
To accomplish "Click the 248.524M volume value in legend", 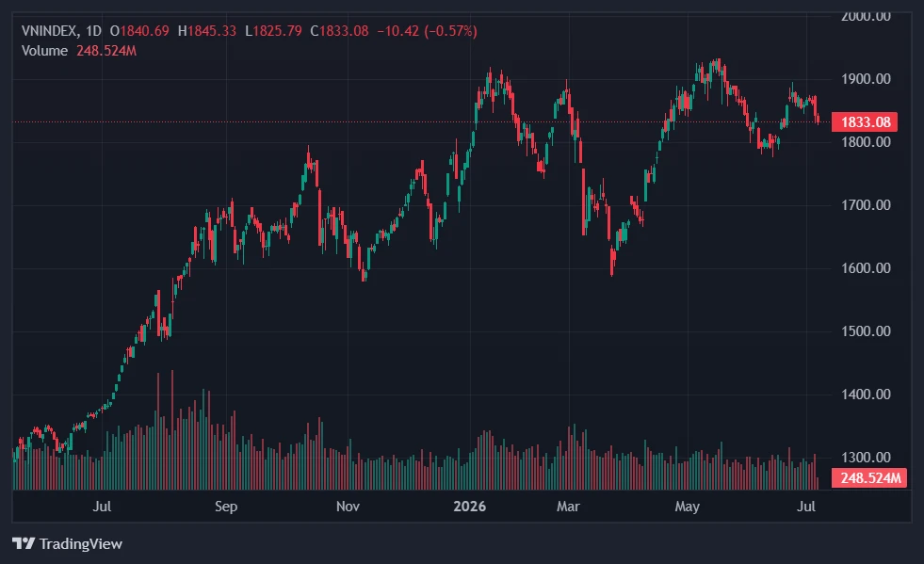I will tap(106, 51).
